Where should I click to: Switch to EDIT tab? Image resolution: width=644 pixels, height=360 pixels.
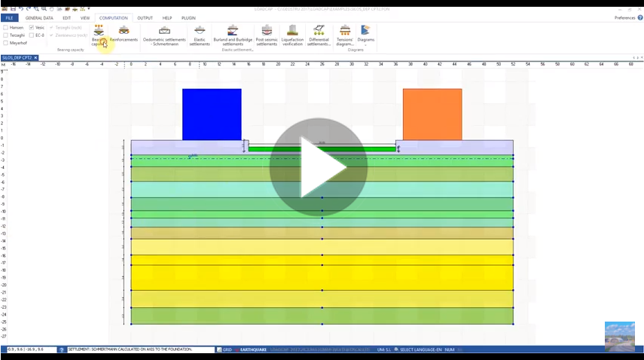tap(66, 18)
